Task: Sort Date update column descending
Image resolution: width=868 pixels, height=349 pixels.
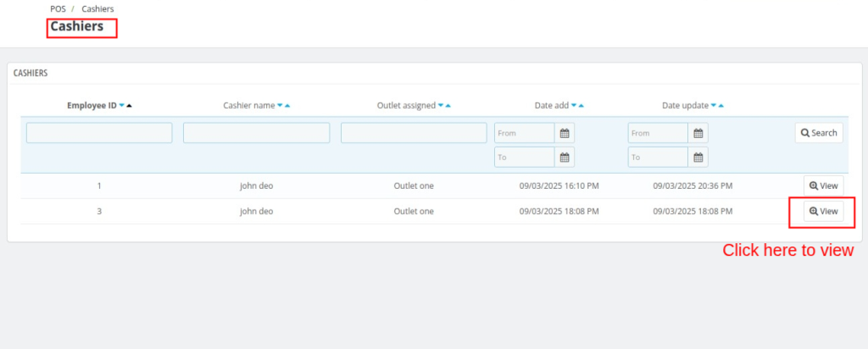Action: (x=714, y=106)
